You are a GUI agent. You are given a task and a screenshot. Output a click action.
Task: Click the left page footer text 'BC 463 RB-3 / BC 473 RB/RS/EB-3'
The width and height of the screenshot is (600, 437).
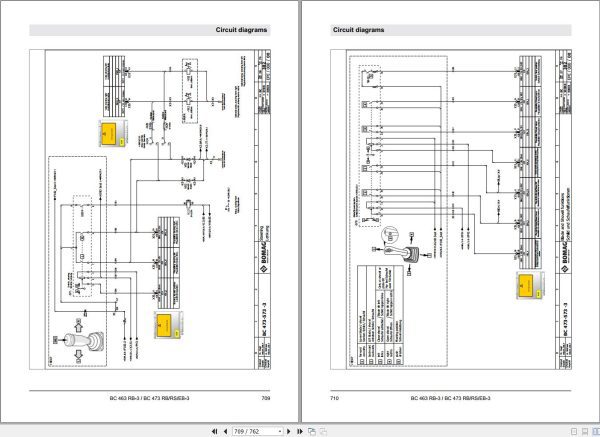click(x=149, y=398)
